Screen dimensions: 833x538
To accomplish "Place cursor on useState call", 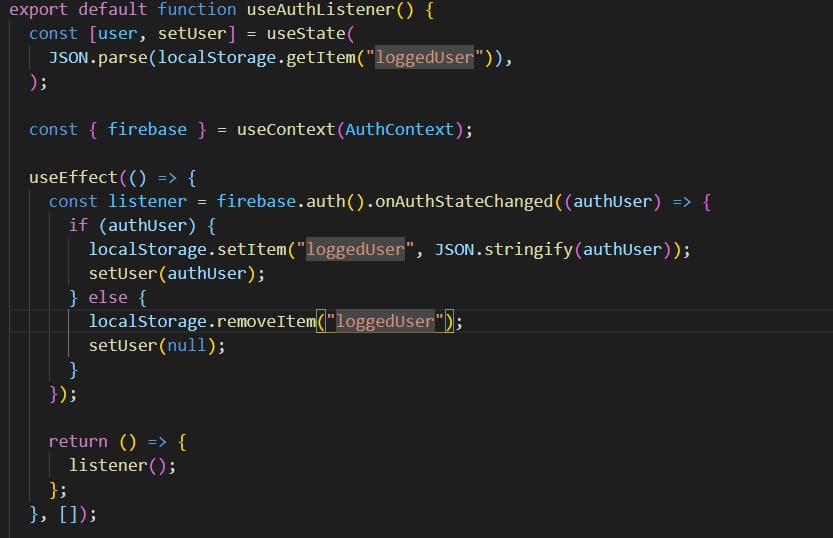I will [x=306, y=33].
